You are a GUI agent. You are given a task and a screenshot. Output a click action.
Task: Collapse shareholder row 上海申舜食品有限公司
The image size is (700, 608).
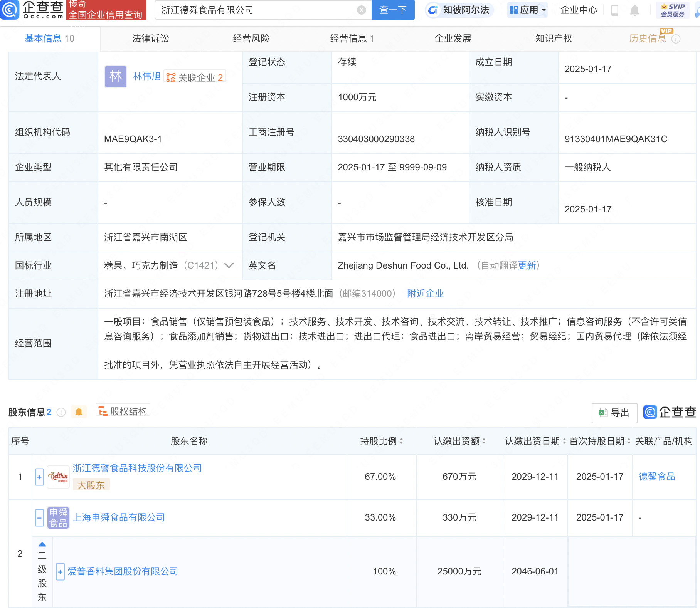(39, 518)
